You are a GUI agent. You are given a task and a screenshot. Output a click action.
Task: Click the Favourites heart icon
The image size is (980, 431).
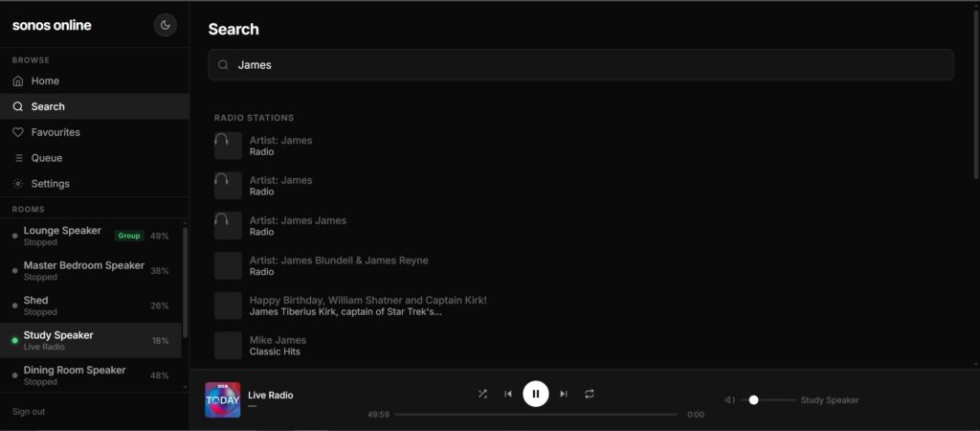18,132
